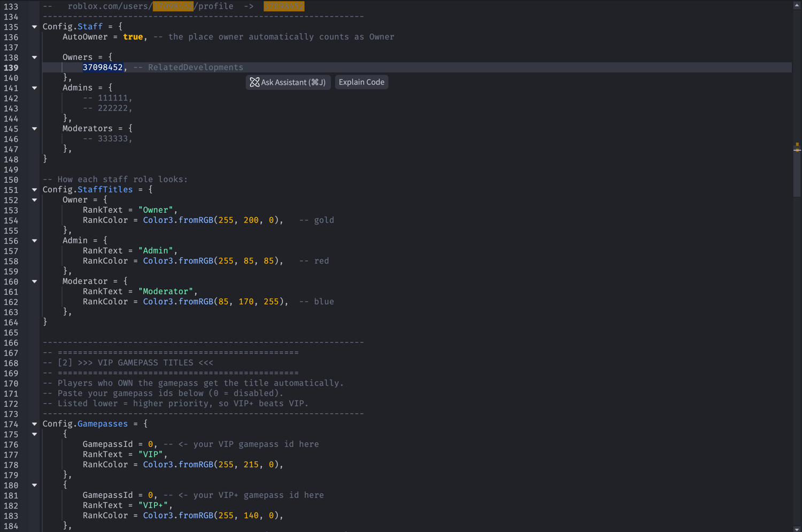Screen dimensions: 802x532
Task: Click the RelatedDevelopments comment
Action: pyautogui.click(x=188, y=67)
